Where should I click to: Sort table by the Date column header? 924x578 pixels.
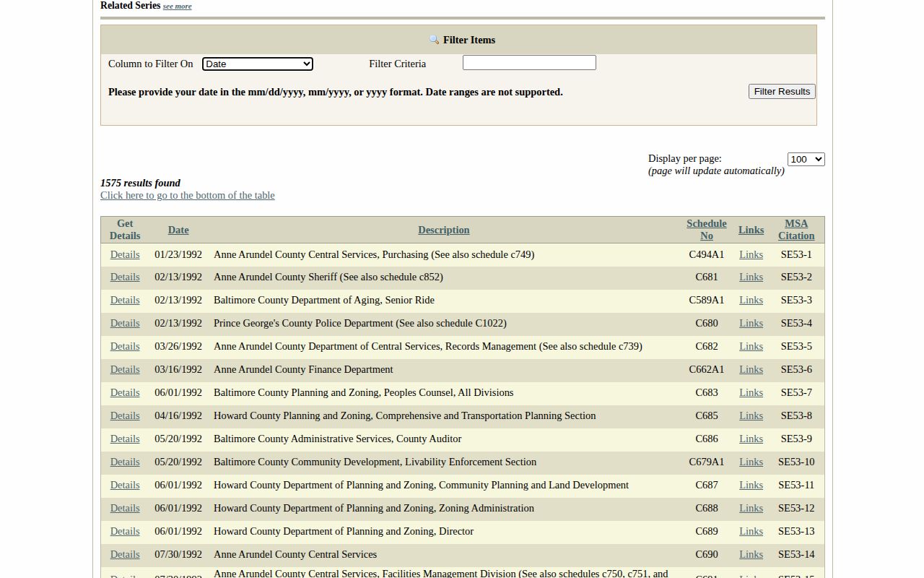tap(178, 230)
